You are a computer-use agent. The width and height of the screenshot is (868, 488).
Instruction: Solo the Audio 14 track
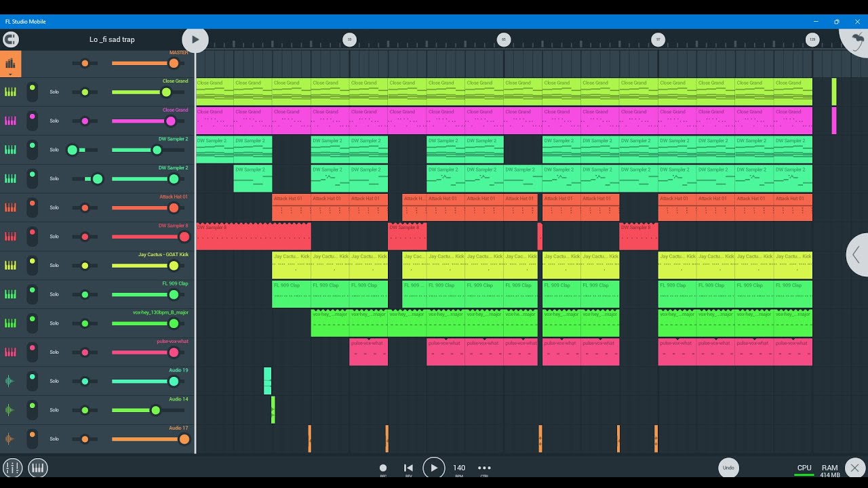[54, 410]
